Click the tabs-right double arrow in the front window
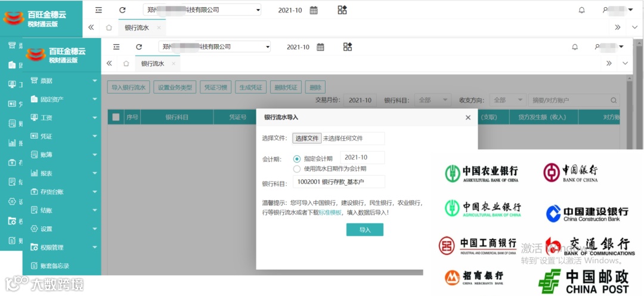This screenshot has height=296, width=644. (609, 63)
